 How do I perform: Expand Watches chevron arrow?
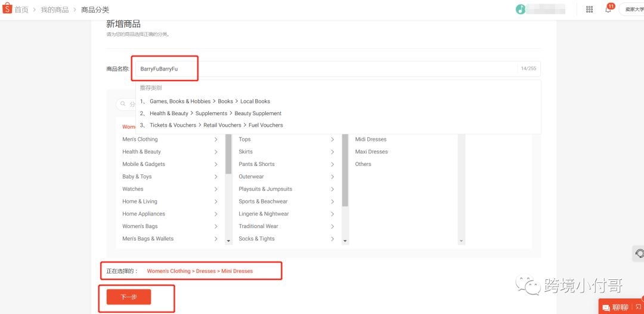(216, 189)
